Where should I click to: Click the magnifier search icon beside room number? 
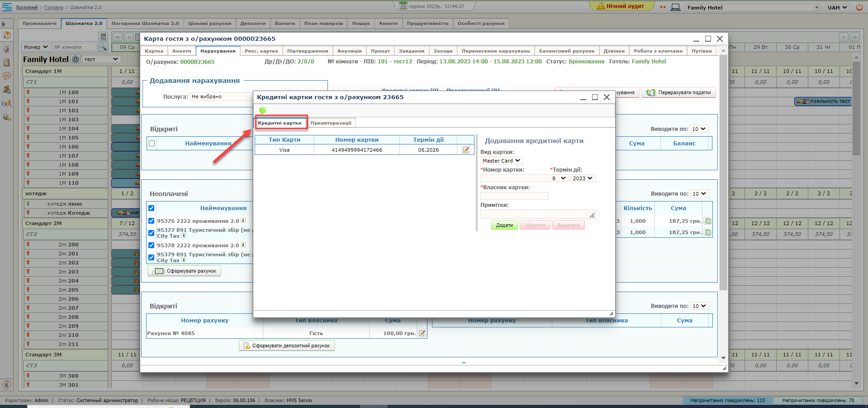click(x=103, y=47)
